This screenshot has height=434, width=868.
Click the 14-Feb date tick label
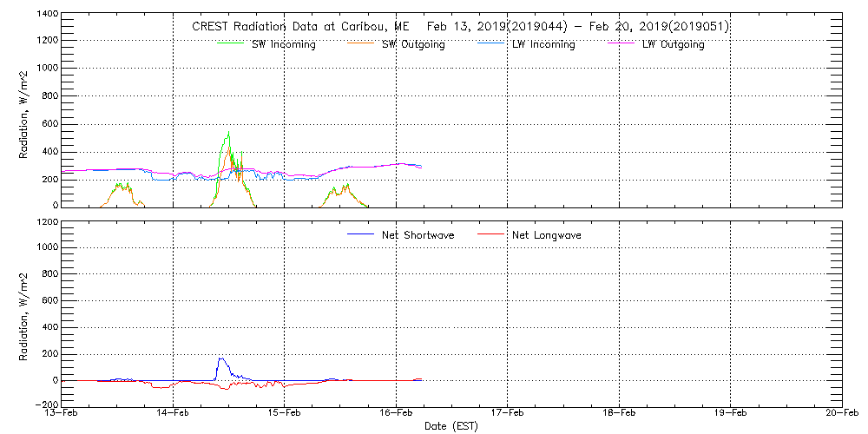[174, 414]
